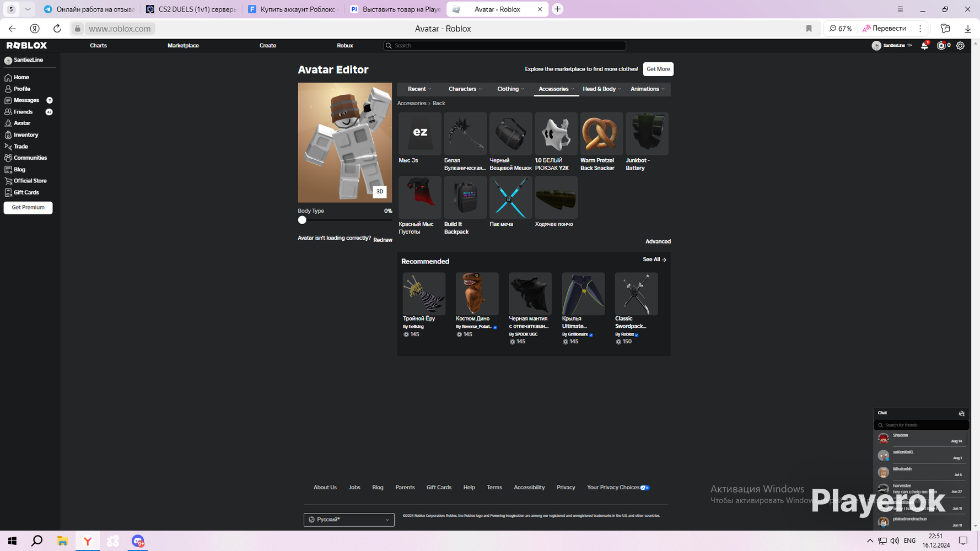Image resolution: width=980 pixels, height=551 pixels.
Task: Select the Мыс Эз cape item
Action: coord(420,138)
